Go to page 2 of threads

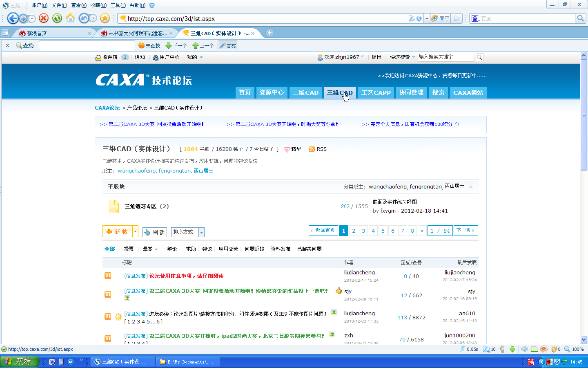(x=354, y=231)
